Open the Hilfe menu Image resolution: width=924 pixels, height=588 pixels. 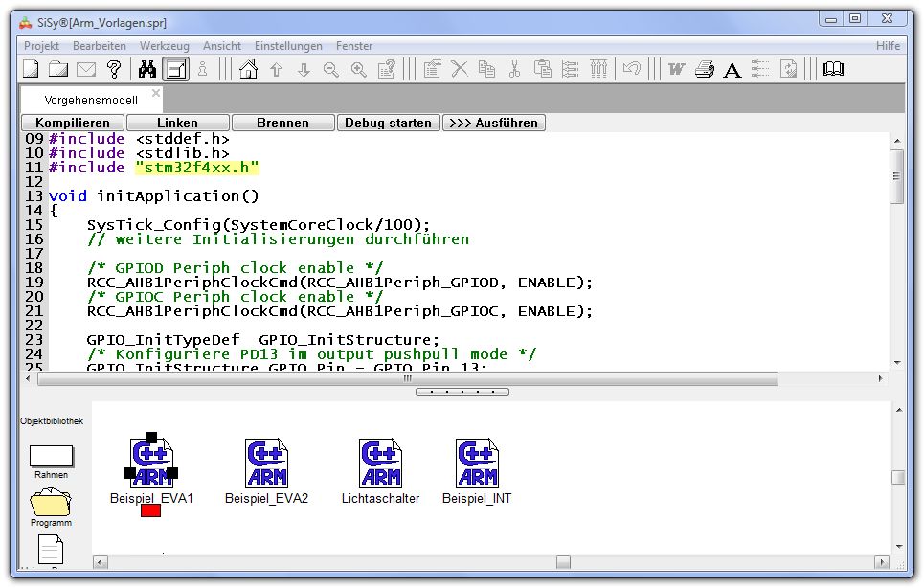click(x=888, y=45)
